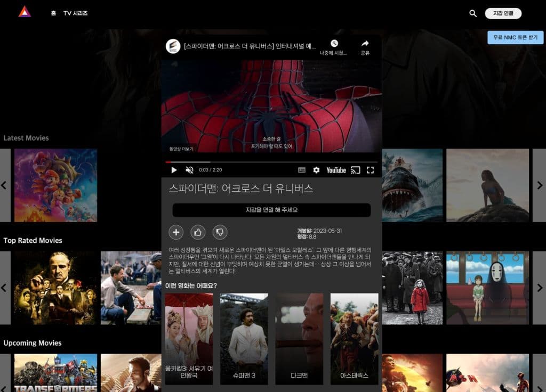Click the 평점 8.8 rating text

[307, 236]
